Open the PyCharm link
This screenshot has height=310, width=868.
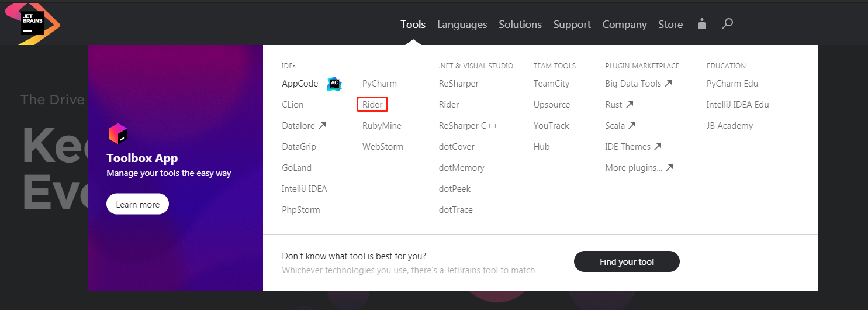(379, 84)
